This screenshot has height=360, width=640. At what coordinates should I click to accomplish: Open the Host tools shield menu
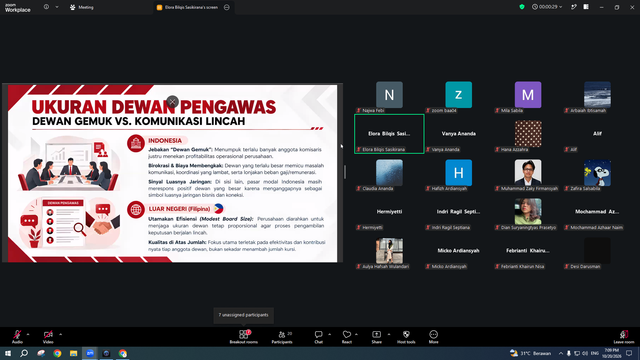pos(406,337)
